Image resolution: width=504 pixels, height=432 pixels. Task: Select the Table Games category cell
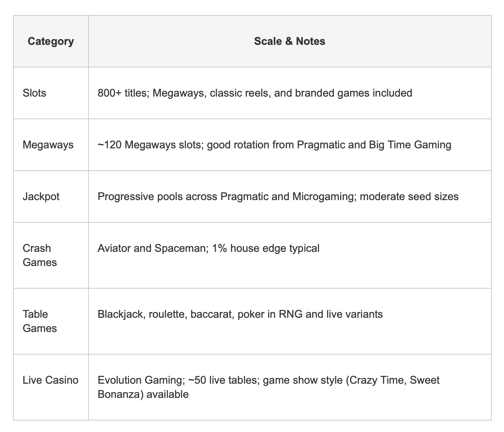tap(51, 321)
